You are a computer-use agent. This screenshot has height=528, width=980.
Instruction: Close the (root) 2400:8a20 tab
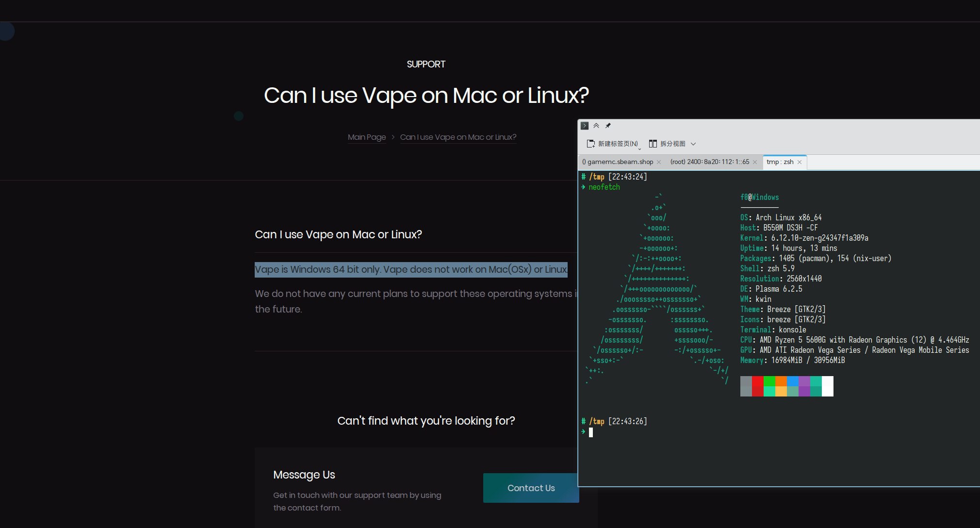[x=755, y=162]
